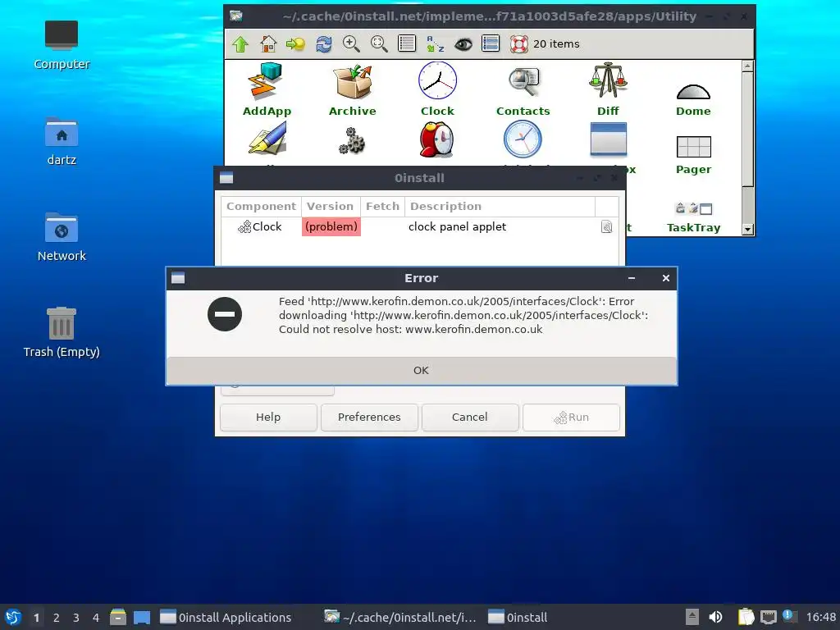The height and width of the screenshot is (630, 840).
Task: Open the volume control tray icon
Action: [x=715, y=617]
